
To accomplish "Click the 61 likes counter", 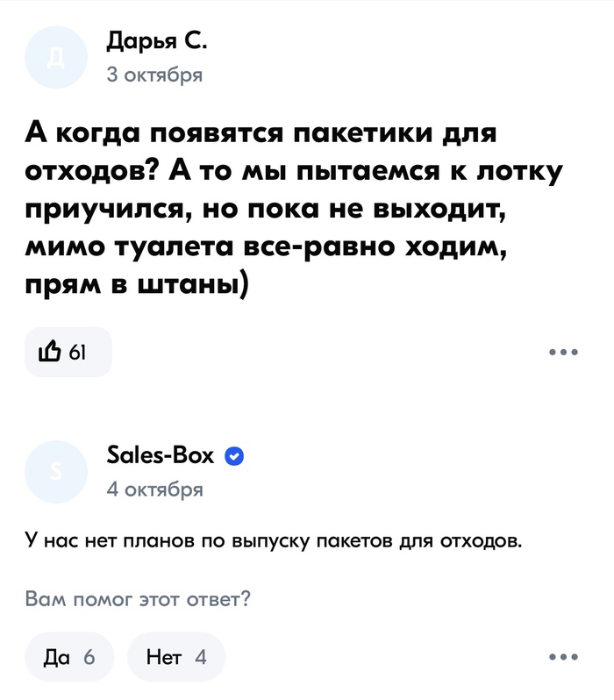I will [x=78, y=353].
